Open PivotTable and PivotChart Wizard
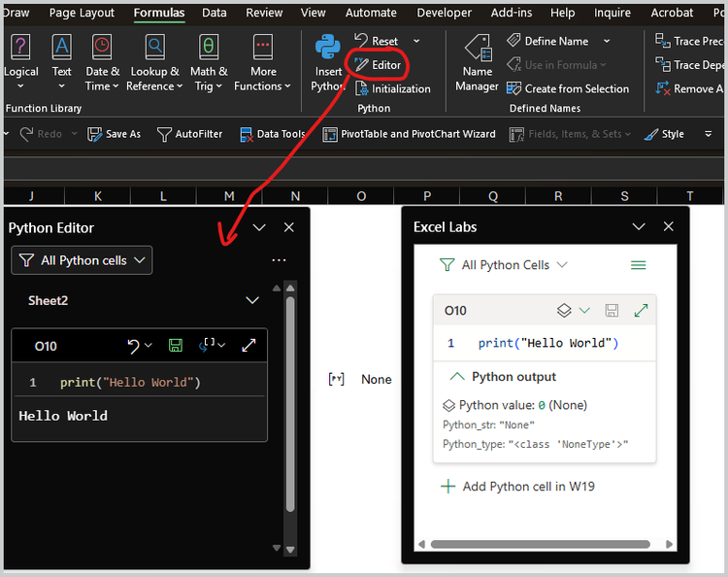The width and height of the screenshot is (728, 577). coord(409,134)
